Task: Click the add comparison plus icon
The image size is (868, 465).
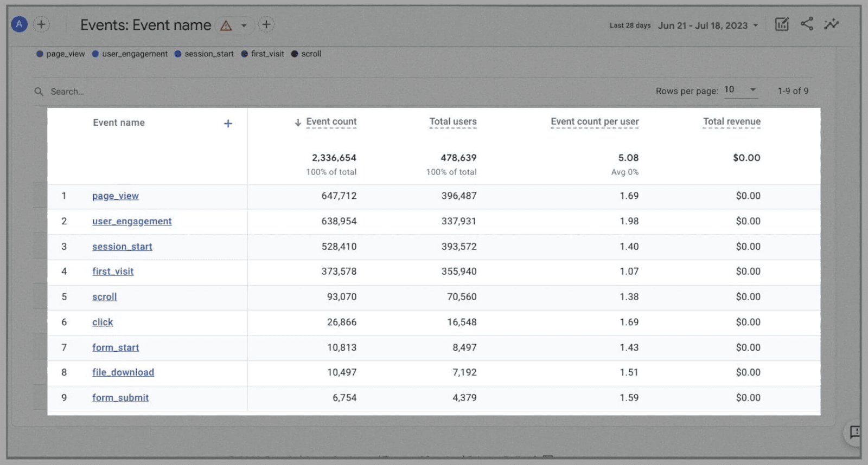Action: pyautogui.click(x=41, y=24)
